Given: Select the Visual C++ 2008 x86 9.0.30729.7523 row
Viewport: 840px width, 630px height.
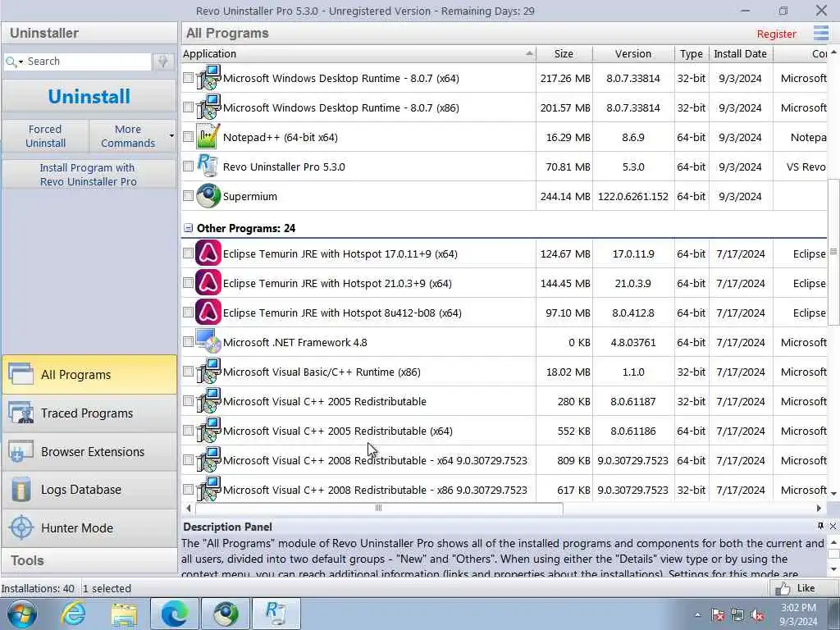Looking at the screenshot, I should pyautogui.click(x=504, y=490).
